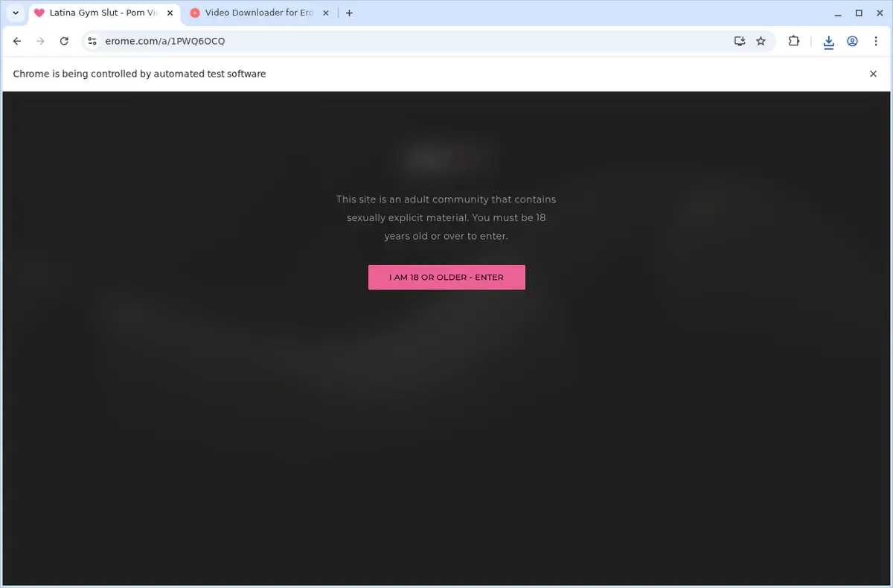Open the Chrome three-dot menu
893x588 pixels.
[875, 42]
